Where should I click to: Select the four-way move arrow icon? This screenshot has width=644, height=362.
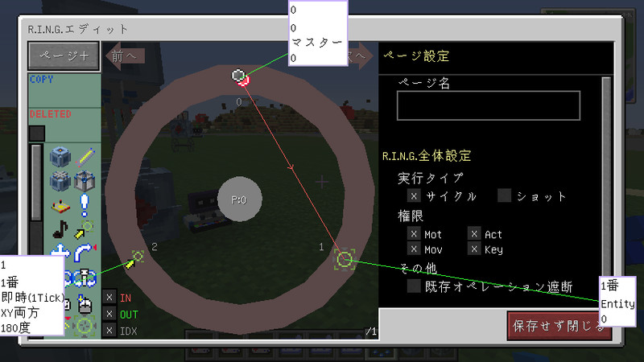coord(60,249)
